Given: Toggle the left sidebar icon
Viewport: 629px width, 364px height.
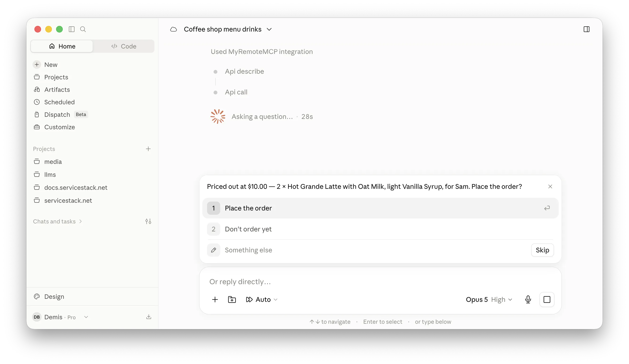Looking at the screenshot, I should pyautogui.click(x=72, y=29).
